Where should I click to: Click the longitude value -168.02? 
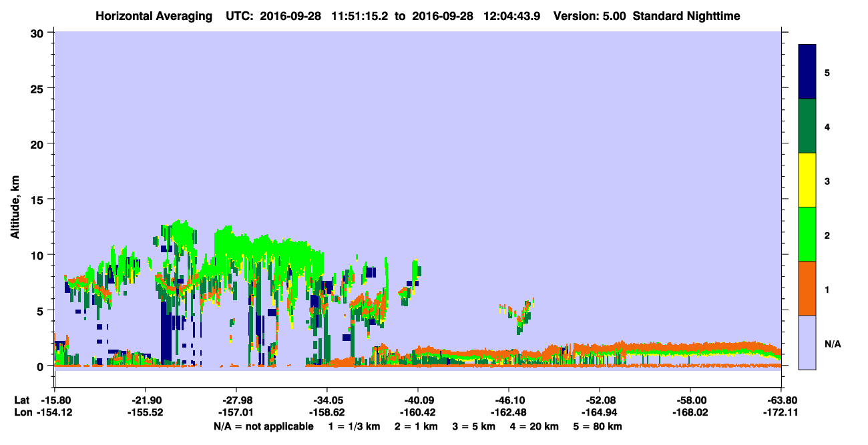tap(690, 413)
